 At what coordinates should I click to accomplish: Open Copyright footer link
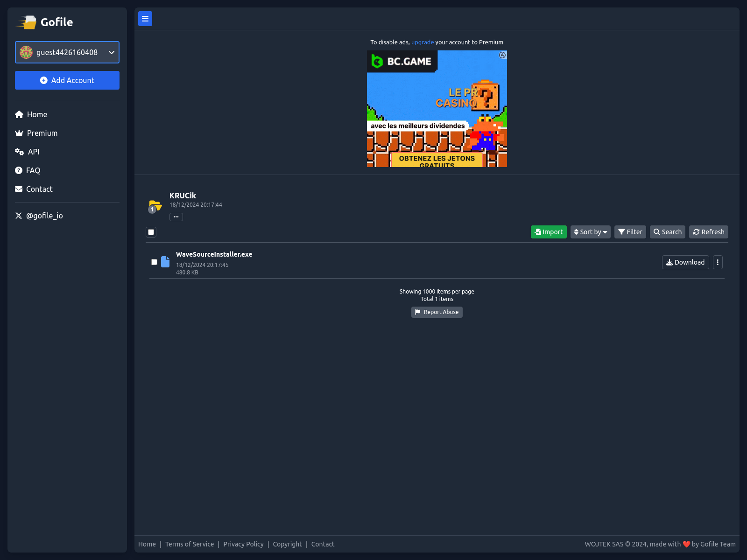(288, 544)
